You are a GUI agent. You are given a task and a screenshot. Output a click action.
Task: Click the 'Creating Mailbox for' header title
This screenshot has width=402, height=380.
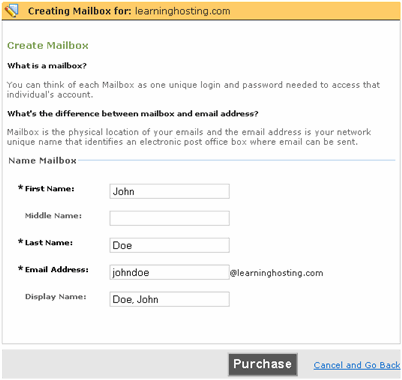pos(129,11)
